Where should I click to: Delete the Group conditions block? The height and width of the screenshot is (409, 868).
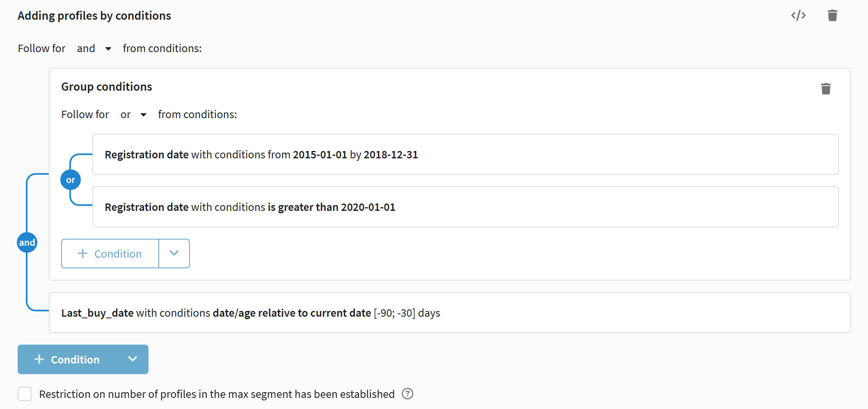pos(826,89)
